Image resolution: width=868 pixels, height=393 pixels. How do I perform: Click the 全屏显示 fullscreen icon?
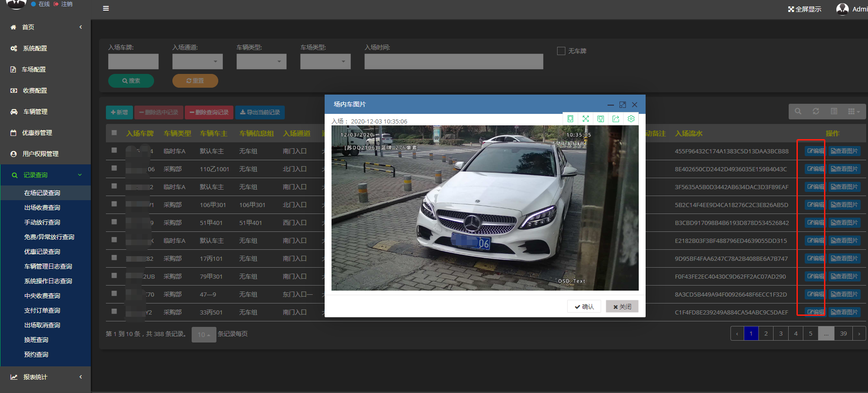(x=791, y=9)
